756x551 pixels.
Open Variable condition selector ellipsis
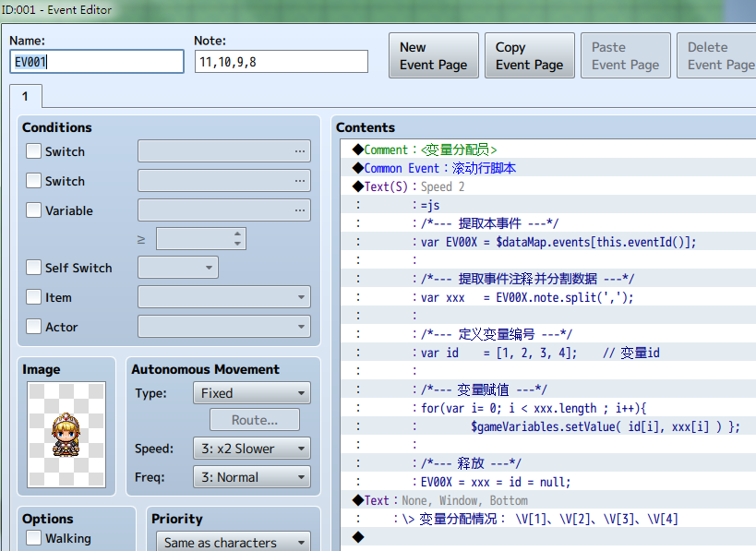(x=300, y=210)
